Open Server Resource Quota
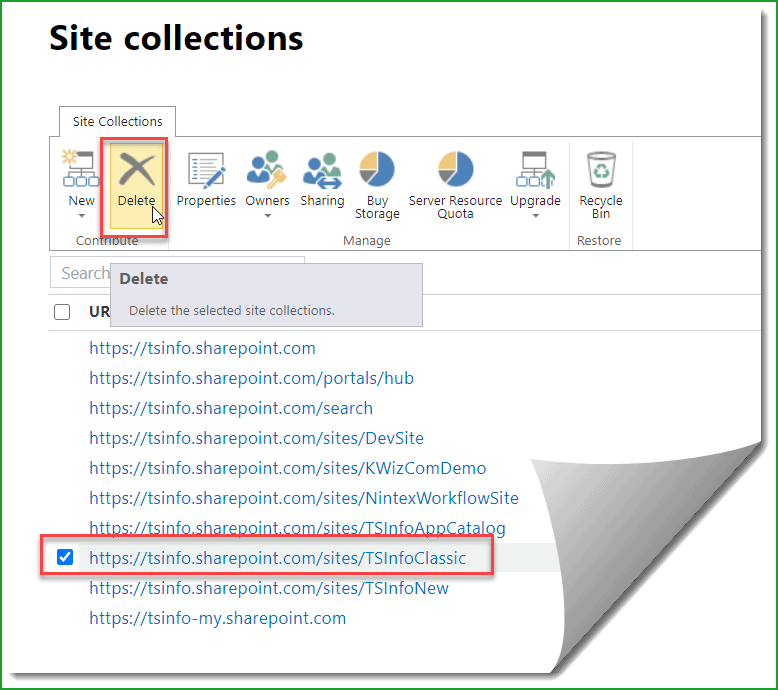The height and width of the screenshot is (690, 778). (455, 186)
